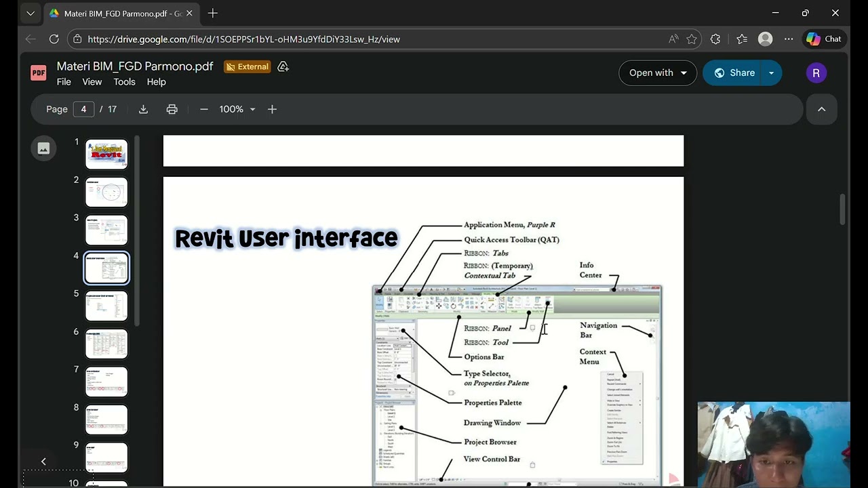This screenshot has width=868, height=488.
Task: Open the browser extensions icon
Action: [715, 39]
